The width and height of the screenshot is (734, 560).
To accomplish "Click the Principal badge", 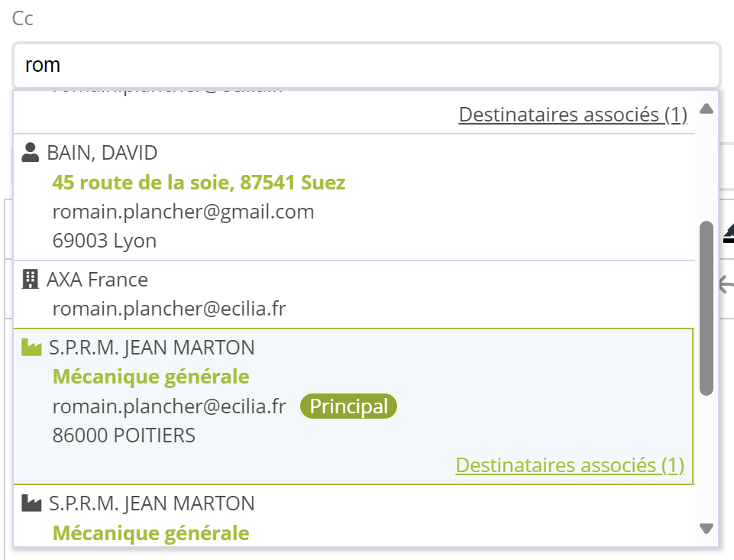I will click(348, 406).
